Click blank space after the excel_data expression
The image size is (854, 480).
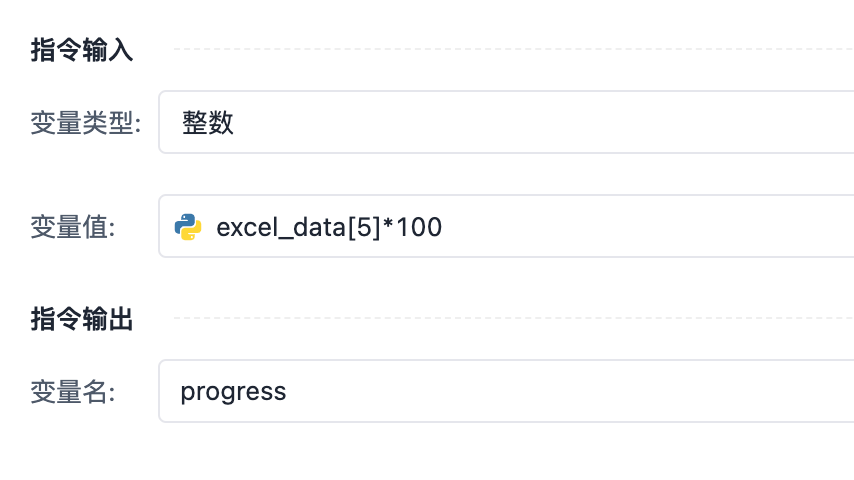coord(650,227)
